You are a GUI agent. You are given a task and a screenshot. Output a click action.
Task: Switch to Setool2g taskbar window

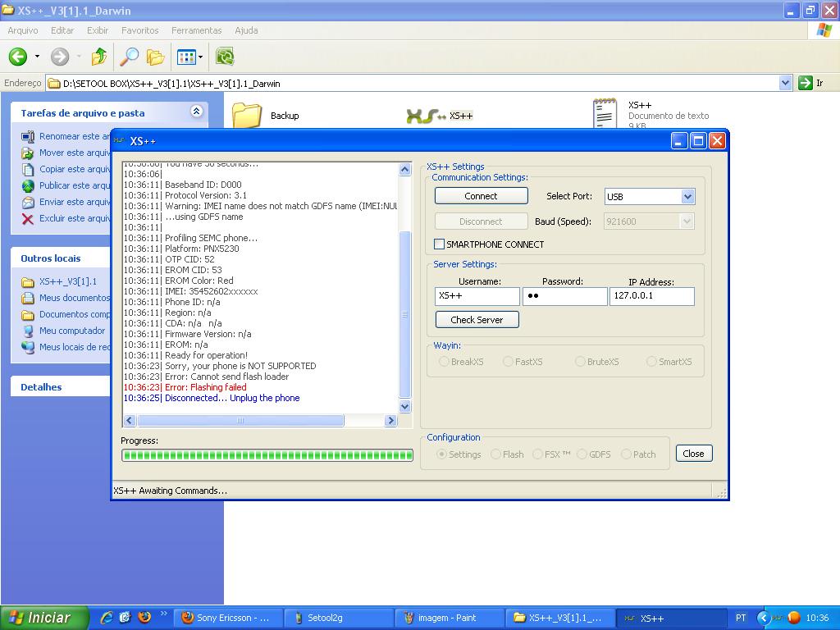339,618
